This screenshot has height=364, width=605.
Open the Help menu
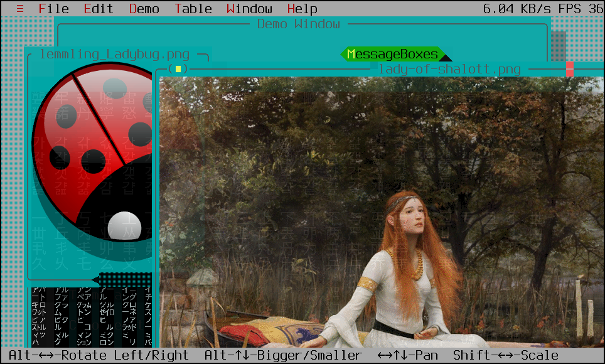click(302, 9)
